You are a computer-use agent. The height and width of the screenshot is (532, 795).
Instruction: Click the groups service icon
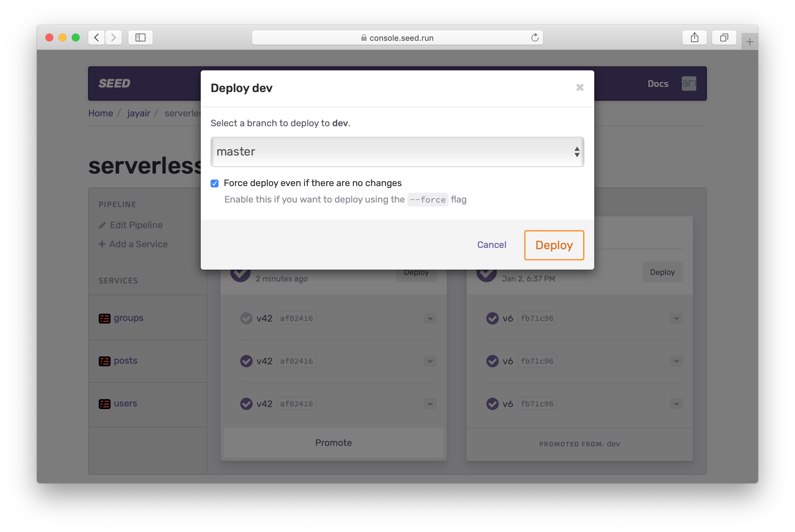tap(105, 318)
